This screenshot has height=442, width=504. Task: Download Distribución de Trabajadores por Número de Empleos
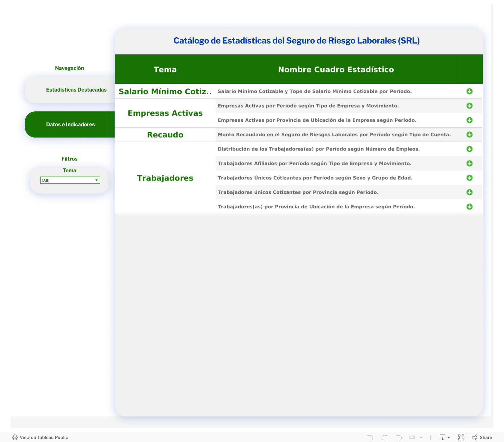tap(469, 149)
